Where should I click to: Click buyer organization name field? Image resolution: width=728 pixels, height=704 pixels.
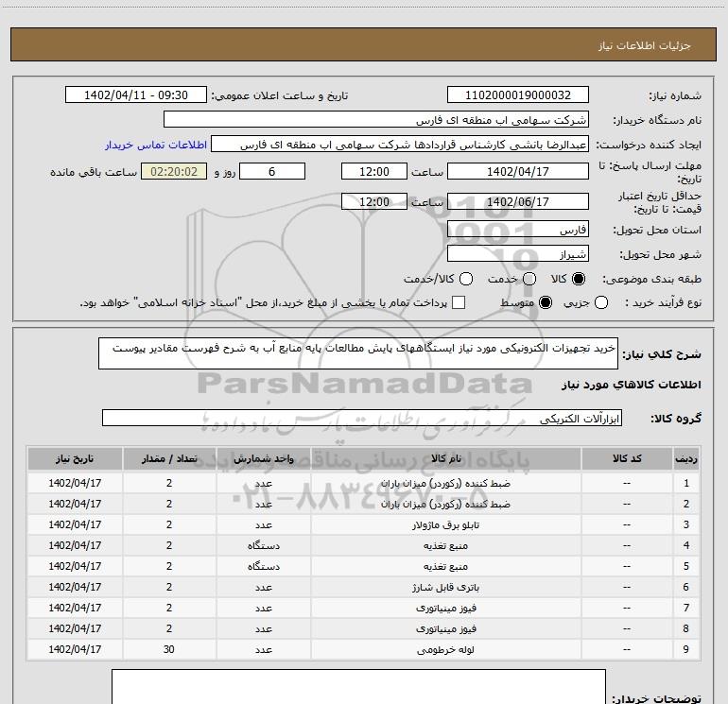point(376,120)
